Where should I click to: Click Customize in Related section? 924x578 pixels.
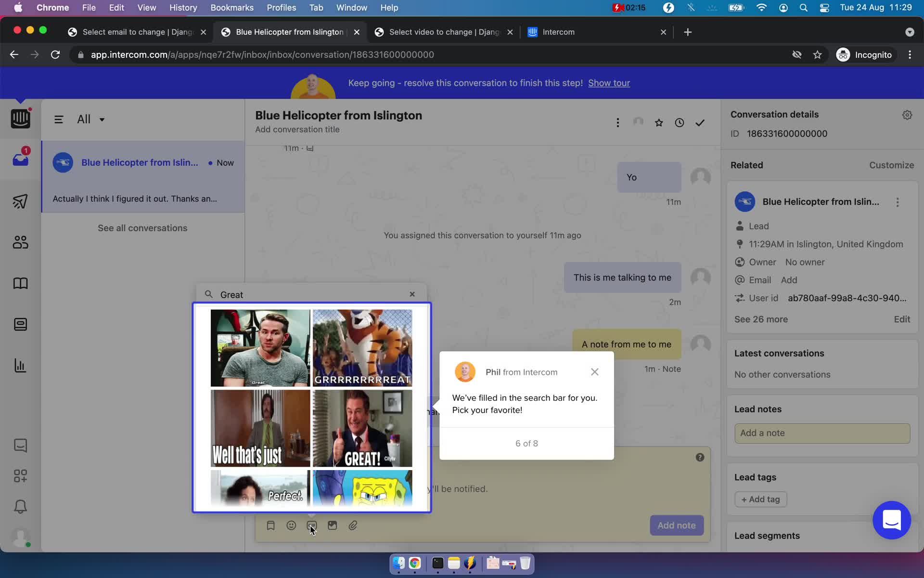[891, 165]
